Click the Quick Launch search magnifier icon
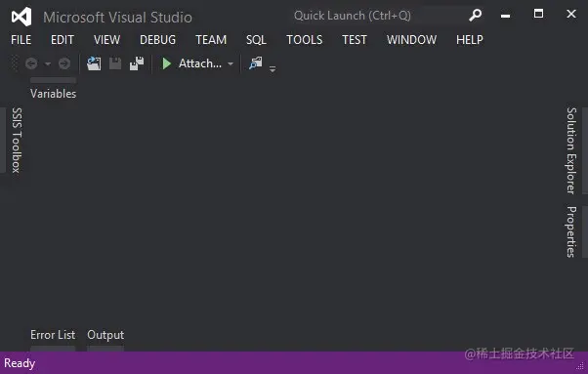 [x=475, y=16]
